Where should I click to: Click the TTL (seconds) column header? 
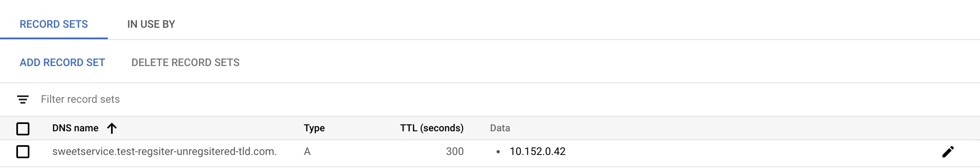[x=432, y=128]
